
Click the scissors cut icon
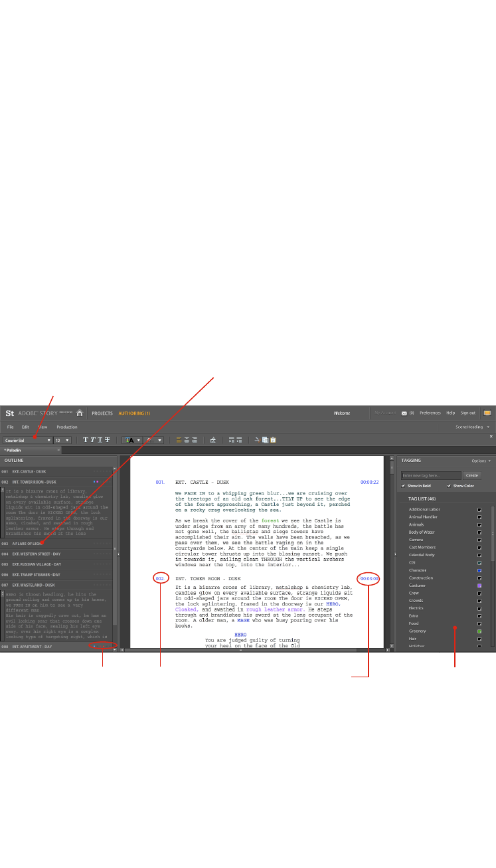click(x=257, y=440)
